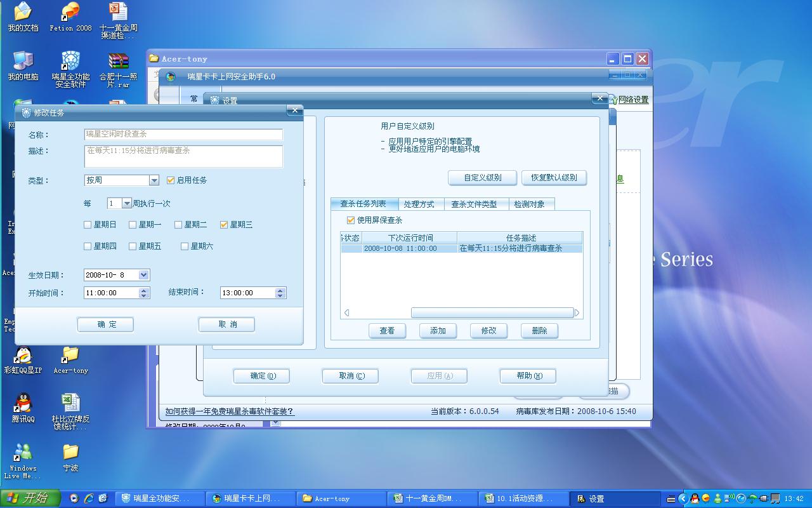The width and height of the screenshot is (812, 508).
Task: Check the 星期日 checkbox
Action: click(88, 225)
